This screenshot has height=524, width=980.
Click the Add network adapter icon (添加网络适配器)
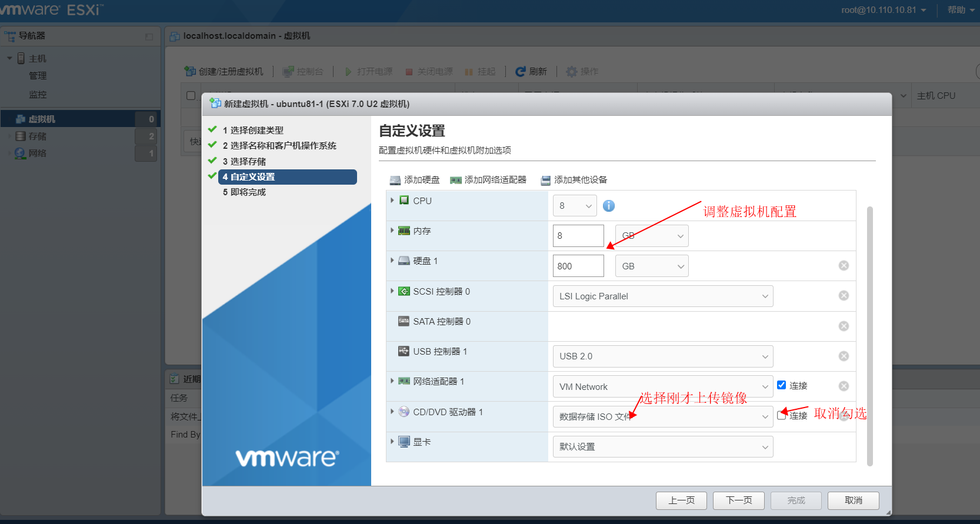tap(455, 180)
